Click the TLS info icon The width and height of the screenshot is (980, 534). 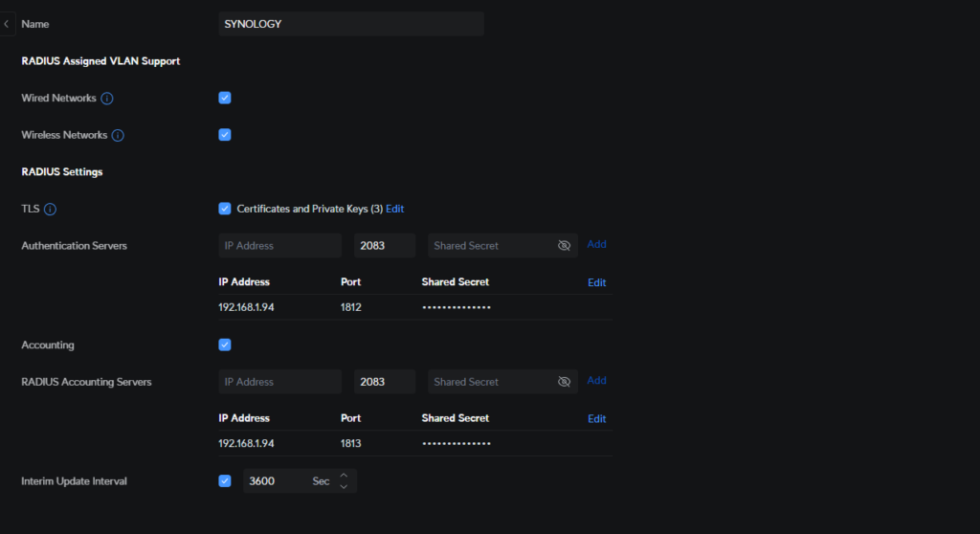pos(50,209)
